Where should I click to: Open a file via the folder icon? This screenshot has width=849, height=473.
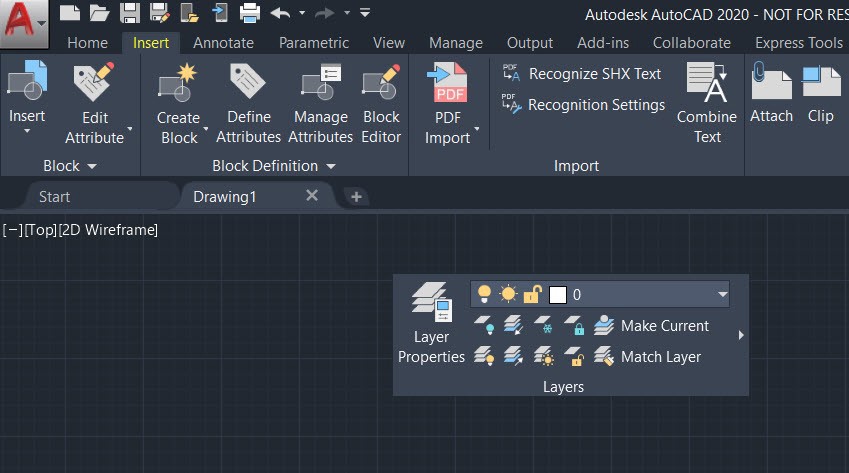click(99, 12)
